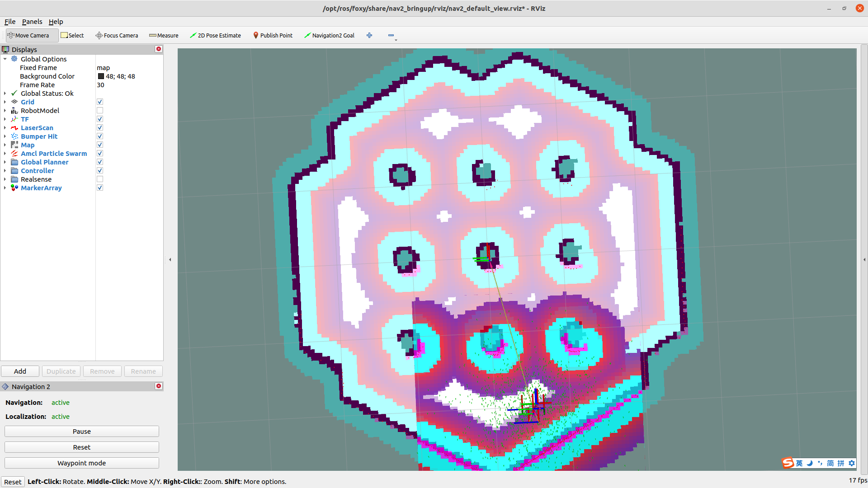Click the Reset navigation button
The height and width of the screenshot is (488, 868).
(81, 447)
